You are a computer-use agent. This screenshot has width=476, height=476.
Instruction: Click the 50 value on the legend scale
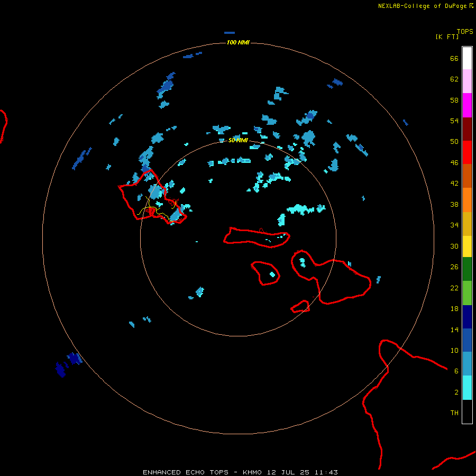(454, 142)
